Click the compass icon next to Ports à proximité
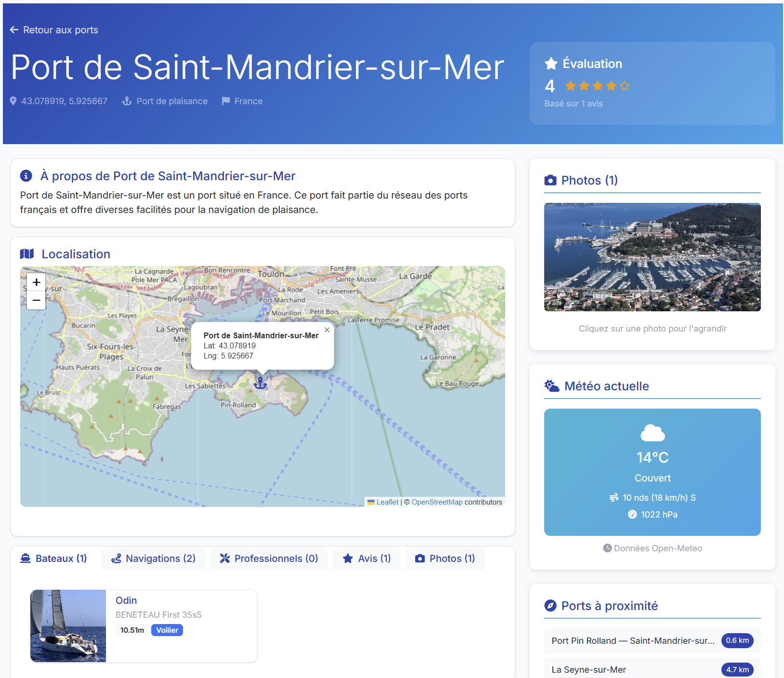Viewport: 784px width, 678px height. pos(549,605)
